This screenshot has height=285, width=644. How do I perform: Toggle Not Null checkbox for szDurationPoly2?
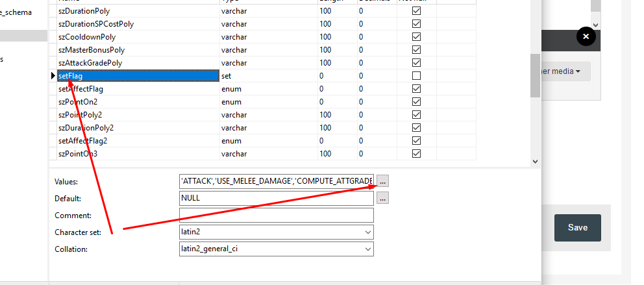pos(416,128)
